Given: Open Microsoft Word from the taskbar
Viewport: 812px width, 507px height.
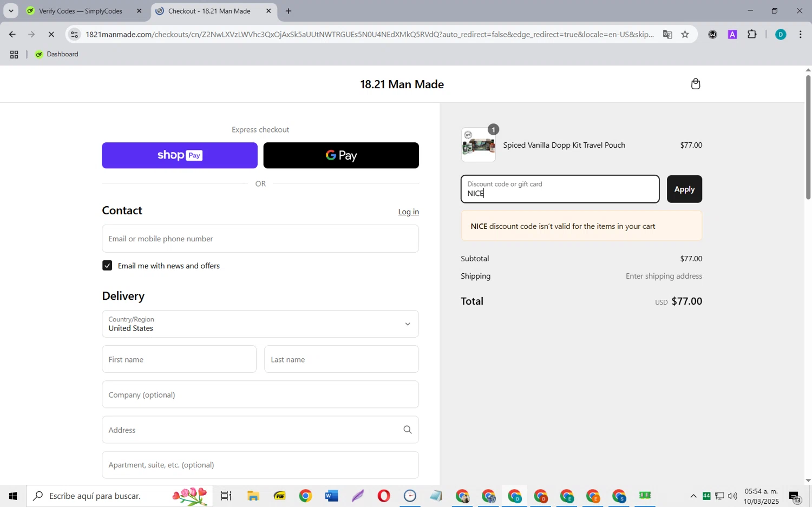Looking at the screenshot, I should pos(331,496).
